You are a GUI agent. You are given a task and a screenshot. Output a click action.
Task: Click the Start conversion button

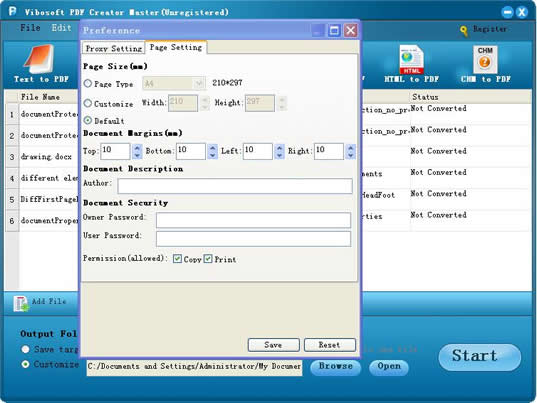tap(479, 356)
